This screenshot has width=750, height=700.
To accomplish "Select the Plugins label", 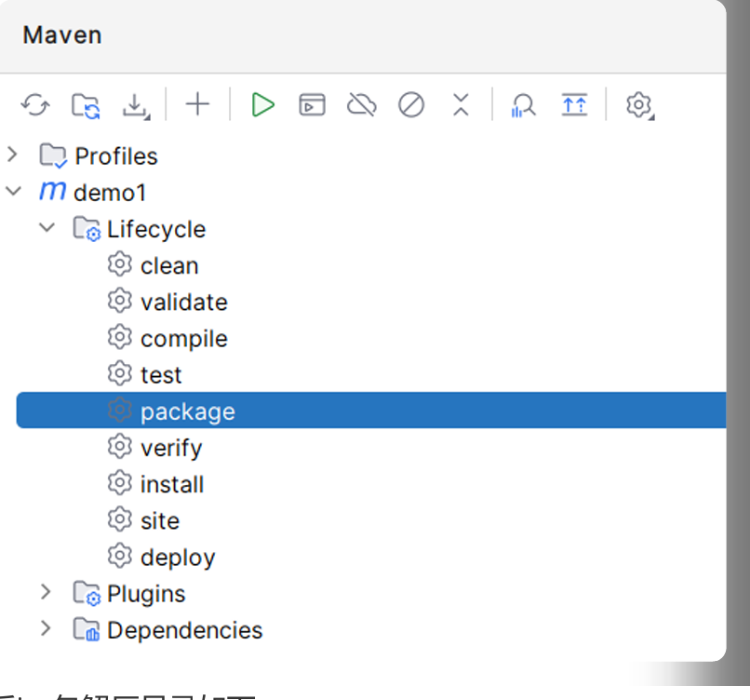I will click(x=146, y=594).
